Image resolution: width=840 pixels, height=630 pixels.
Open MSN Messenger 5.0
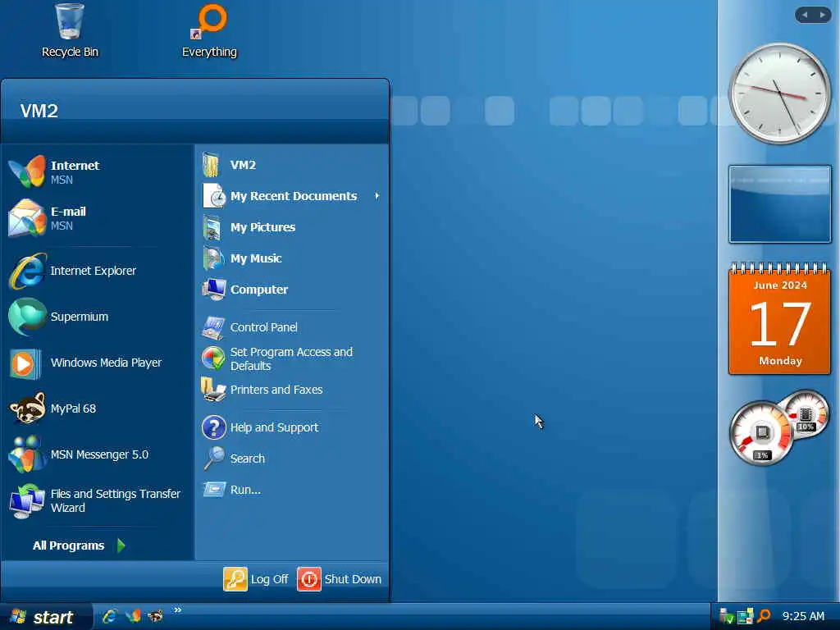point(98,454)
